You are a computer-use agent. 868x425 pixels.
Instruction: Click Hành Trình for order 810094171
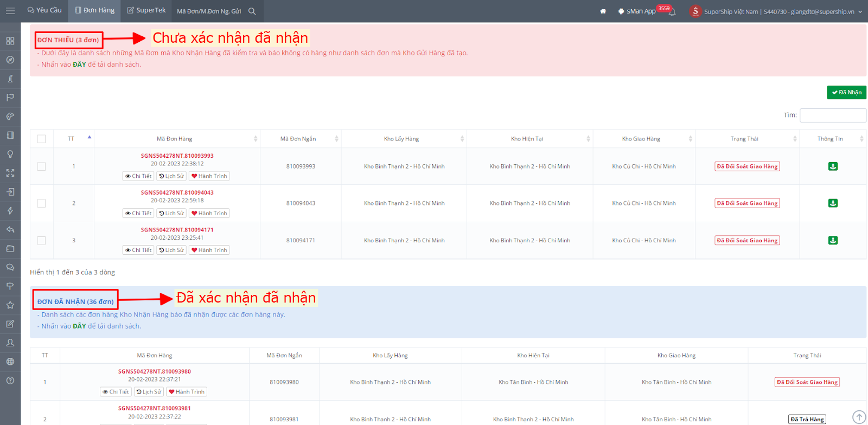coord(209,250)
